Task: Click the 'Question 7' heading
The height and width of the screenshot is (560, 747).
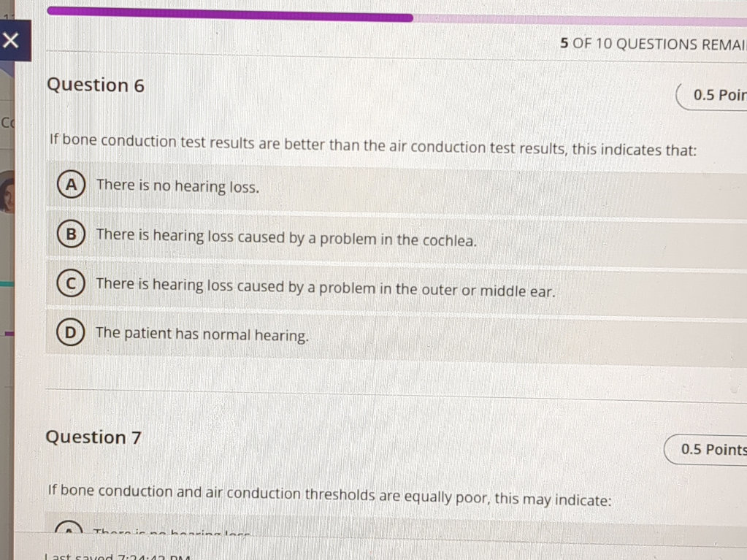Action: point(93,437)
